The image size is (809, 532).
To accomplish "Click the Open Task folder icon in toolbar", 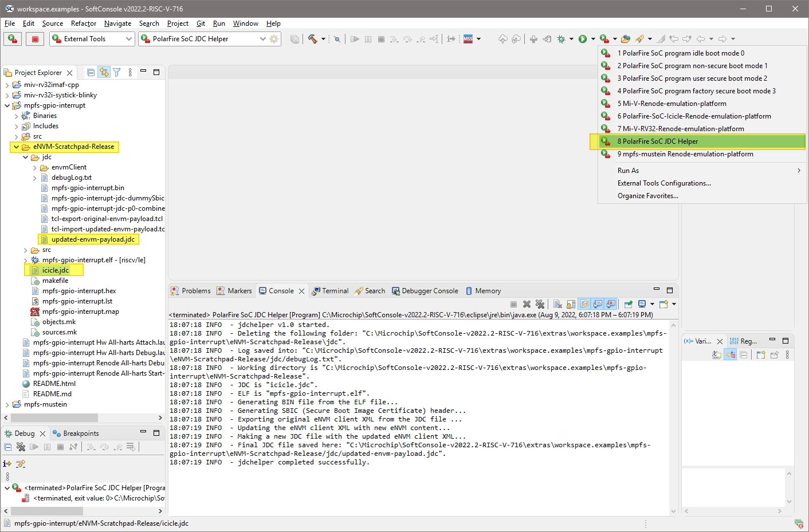I will click(x=626, y=39).
